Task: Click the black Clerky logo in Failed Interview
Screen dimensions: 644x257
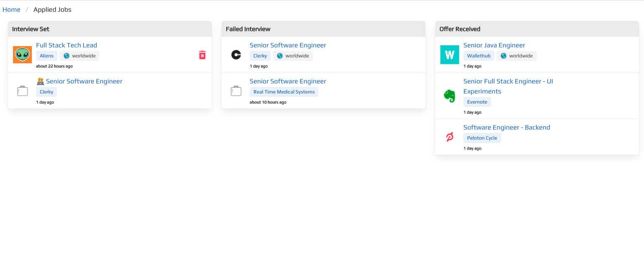Action: (x=236, y=55)
